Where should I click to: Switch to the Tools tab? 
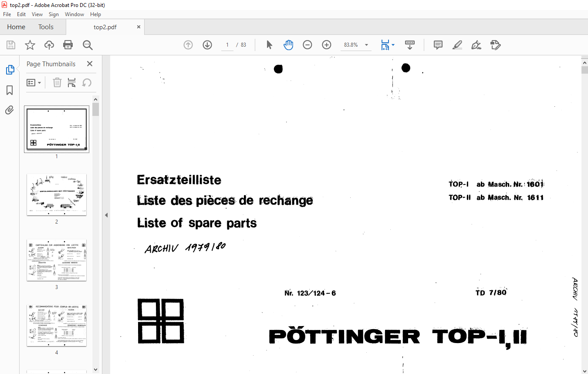[46, 27]
